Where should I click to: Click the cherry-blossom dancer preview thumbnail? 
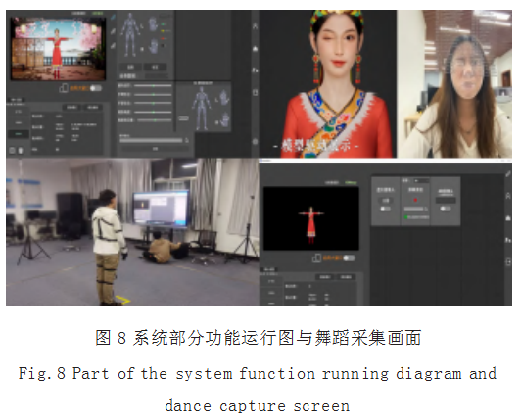(x=59, y=49)
